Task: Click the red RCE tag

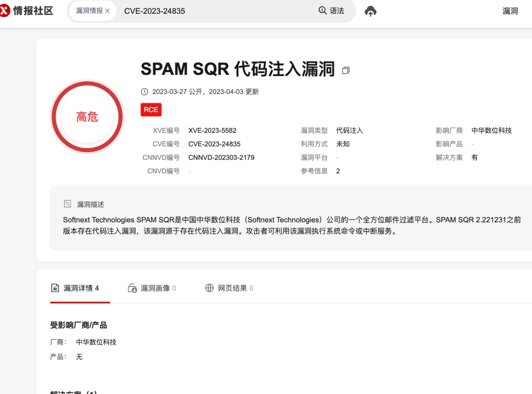Action: (x=151, y=109)
